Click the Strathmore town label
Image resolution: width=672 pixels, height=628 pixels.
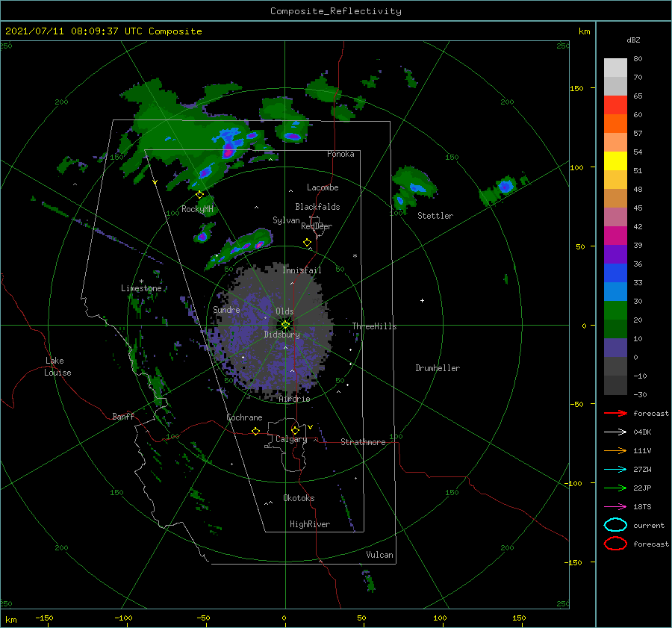click(x=363, y=442)
